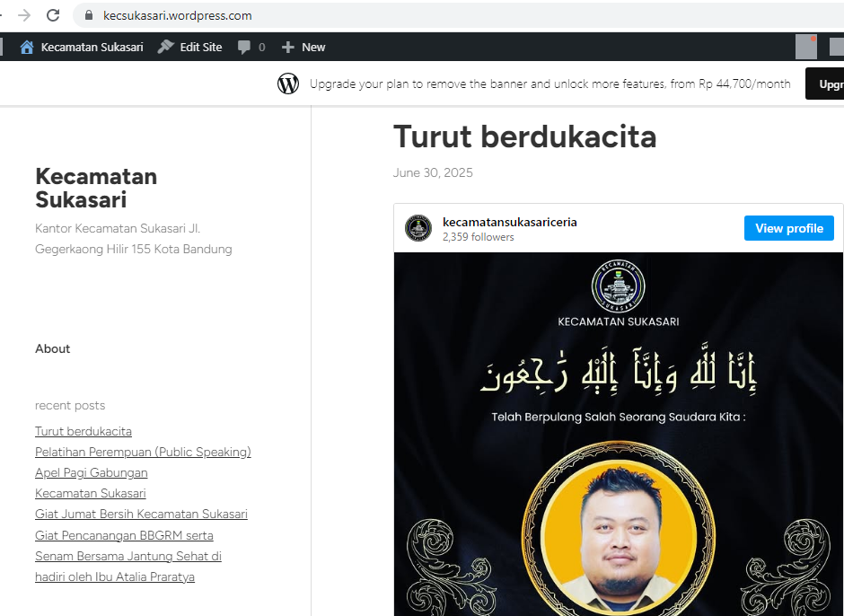Click the user avatar in admin bar
Screen dimensions: 844x616
805,47
